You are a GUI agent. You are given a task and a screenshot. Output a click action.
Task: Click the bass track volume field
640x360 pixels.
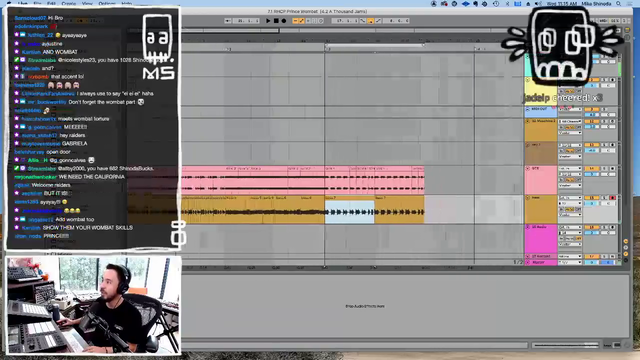click(591, 204)
